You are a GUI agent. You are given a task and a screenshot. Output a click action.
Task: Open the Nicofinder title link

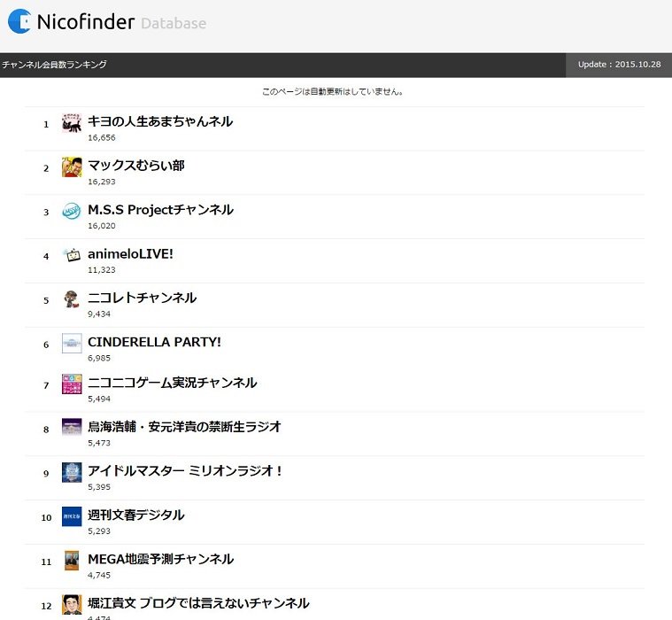86,22
